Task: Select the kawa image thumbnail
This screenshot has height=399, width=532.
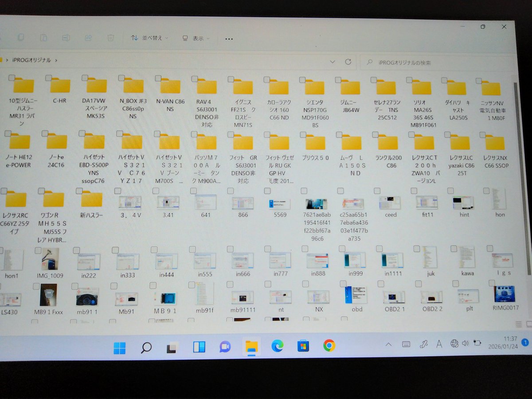Action: point(467,258)
